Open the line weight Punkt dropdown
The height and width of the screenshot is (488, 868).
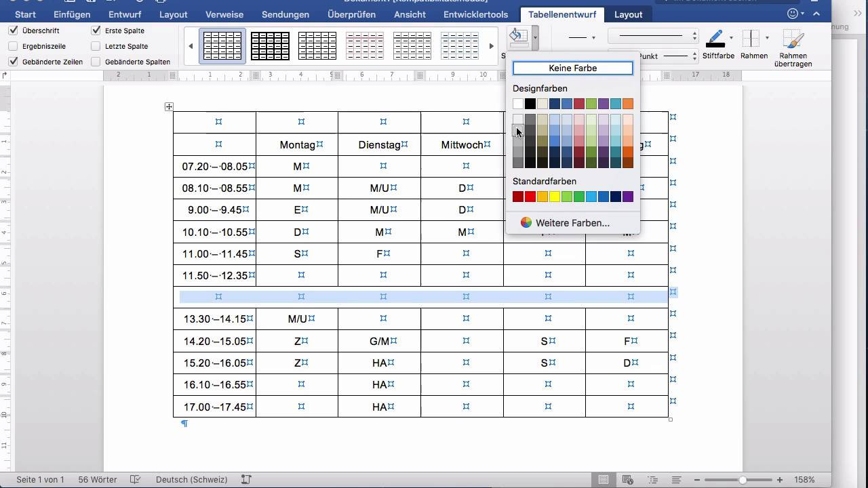653,56
